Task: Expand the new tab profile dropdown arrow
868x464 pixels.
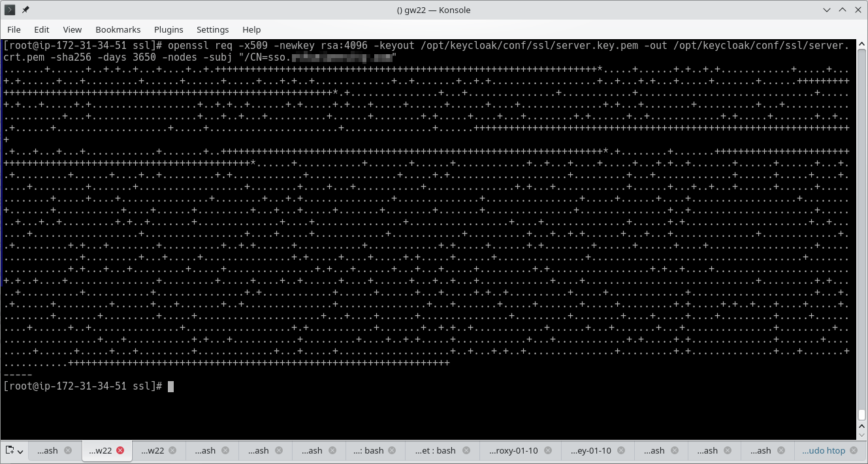Action: pyautogui.click(x=21, y=451)
